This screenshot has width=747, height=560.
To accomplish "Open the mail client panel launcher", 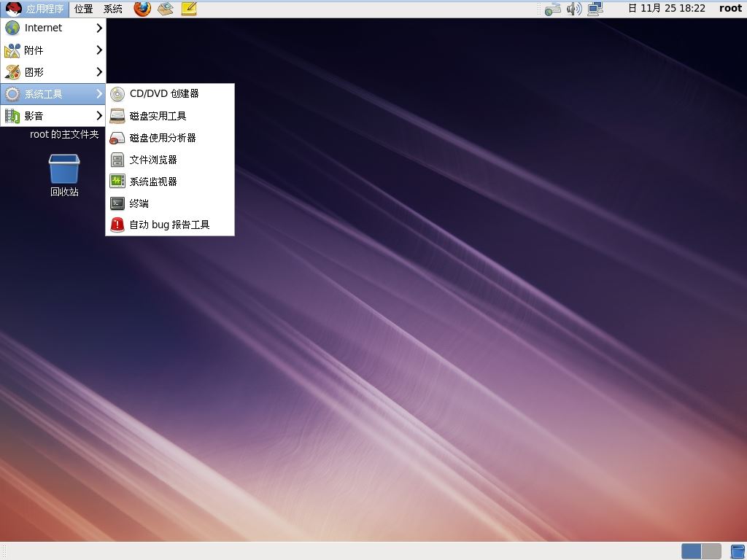I will click(166, 9).
